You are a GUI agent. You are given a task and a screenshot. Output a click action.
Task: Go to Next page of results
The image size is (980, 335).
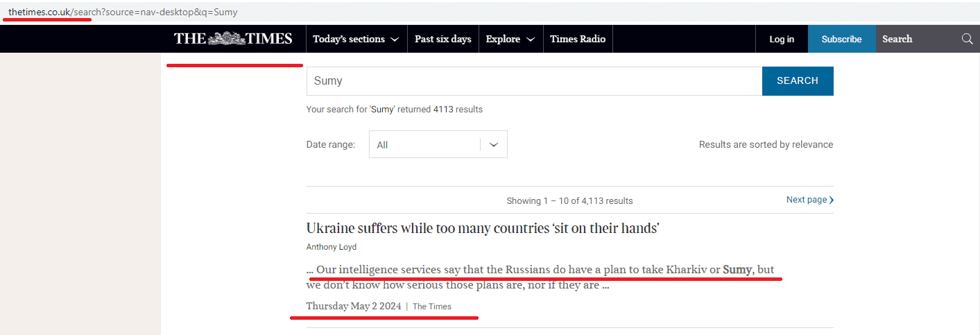tap(810, 200)
